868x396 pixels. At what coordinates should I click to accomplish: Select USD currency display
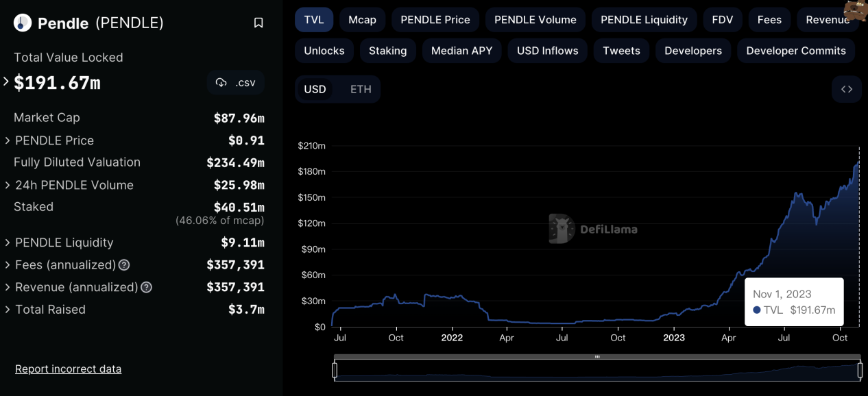tap(315, 89)
